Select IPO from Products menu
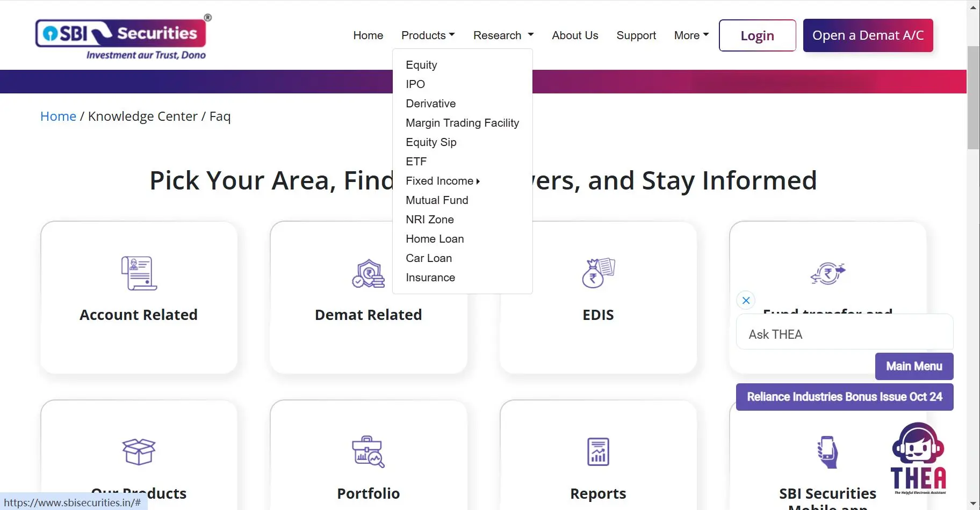This screenshot has height=510, width=980. pos(415,84)
